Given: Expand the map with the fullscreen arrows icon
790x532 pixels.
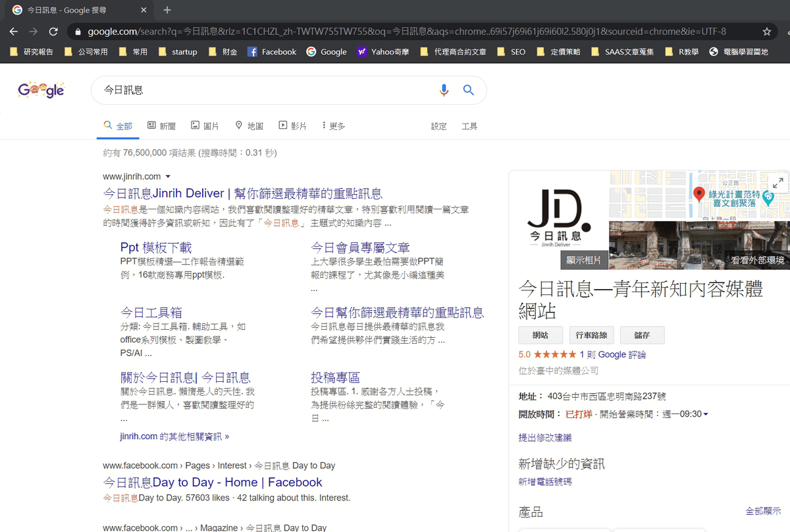Looking at the screenshot, I should click(778, 182).
